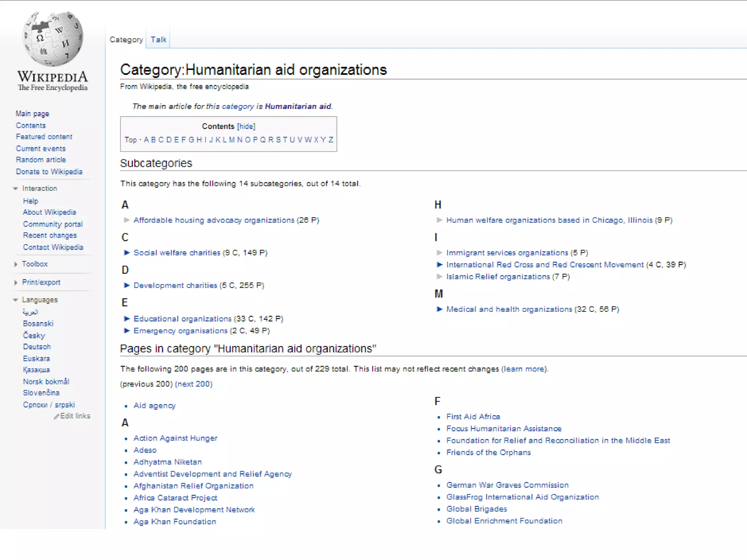The width and height of the screenshot is (747, 560).
Task: Collapse the Languages sidebar section
Action: tap(15, 300)
